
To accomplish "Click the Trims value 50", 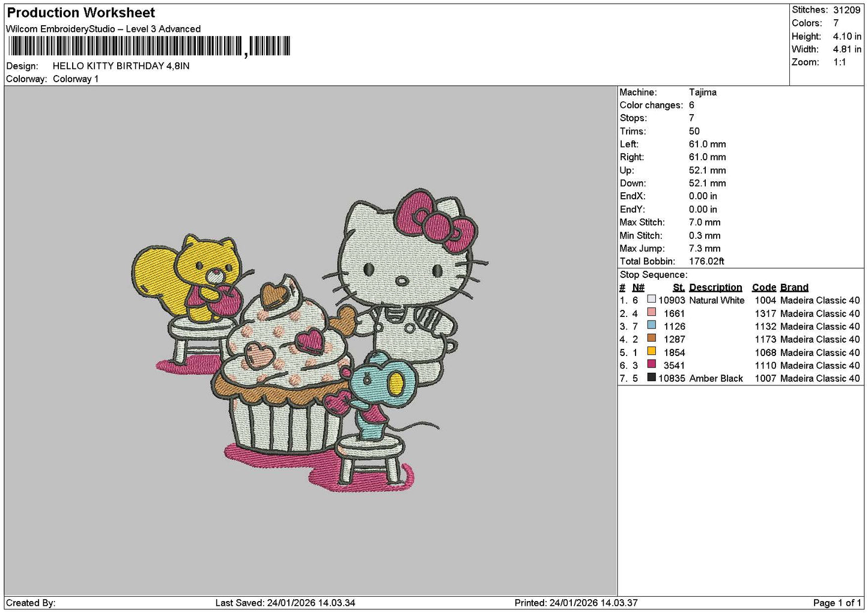I will [694, 131].
